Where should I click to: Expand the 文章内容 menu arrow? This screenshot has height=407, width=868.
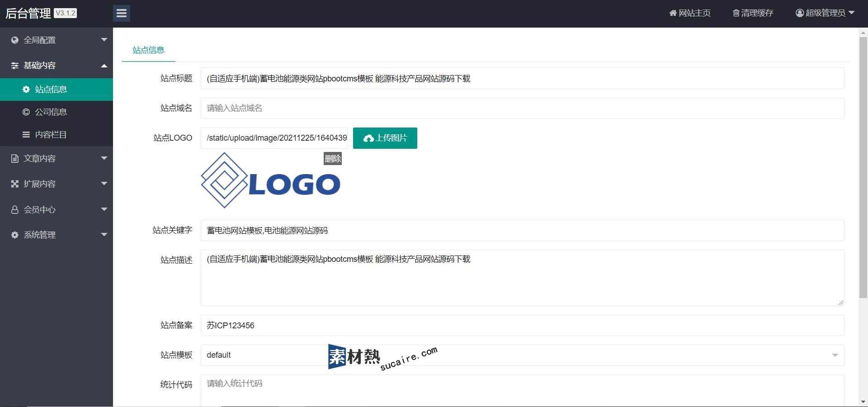pos(104,158)
